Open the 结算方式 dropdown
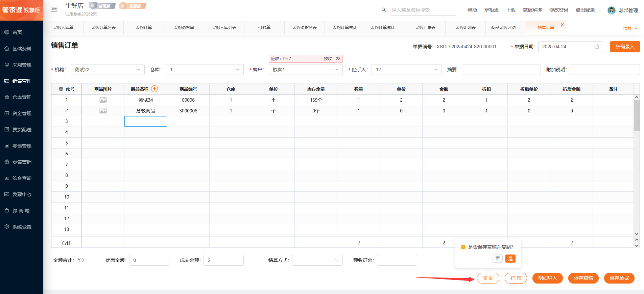 (x=317, y=260)
